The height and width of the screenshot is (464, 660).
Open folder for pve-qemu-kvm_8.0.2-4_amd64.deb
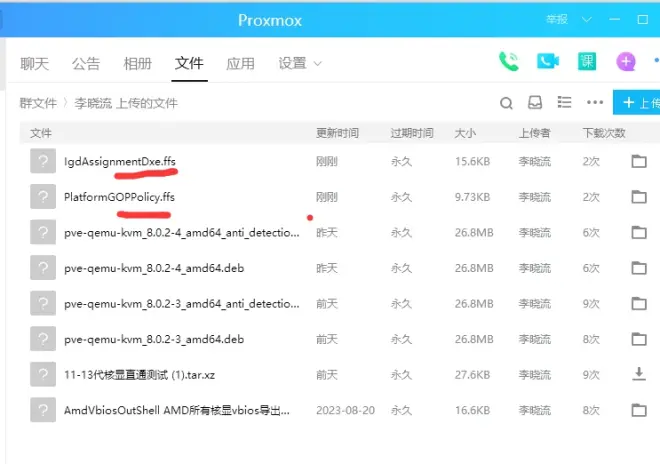tap(639, 268)
